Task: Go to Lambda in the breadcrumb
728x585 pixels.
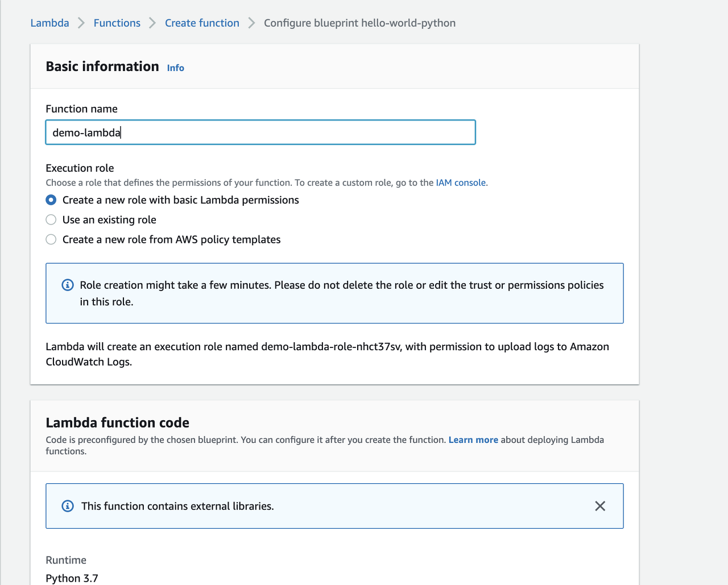Action: [49, 23]
